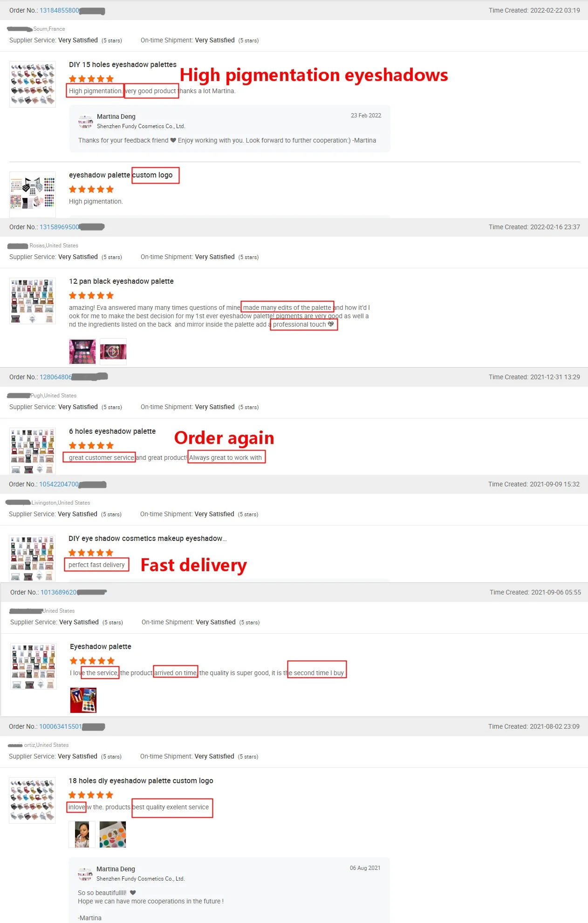Open the flag palette review photo
This screenshot has width=588, height=923.
[83, 700]
